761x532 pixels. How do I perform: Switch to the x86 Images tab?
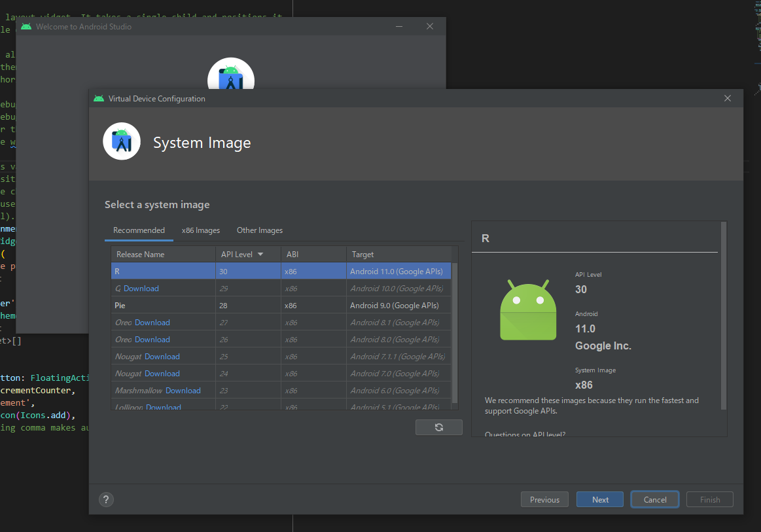[201, 230]
